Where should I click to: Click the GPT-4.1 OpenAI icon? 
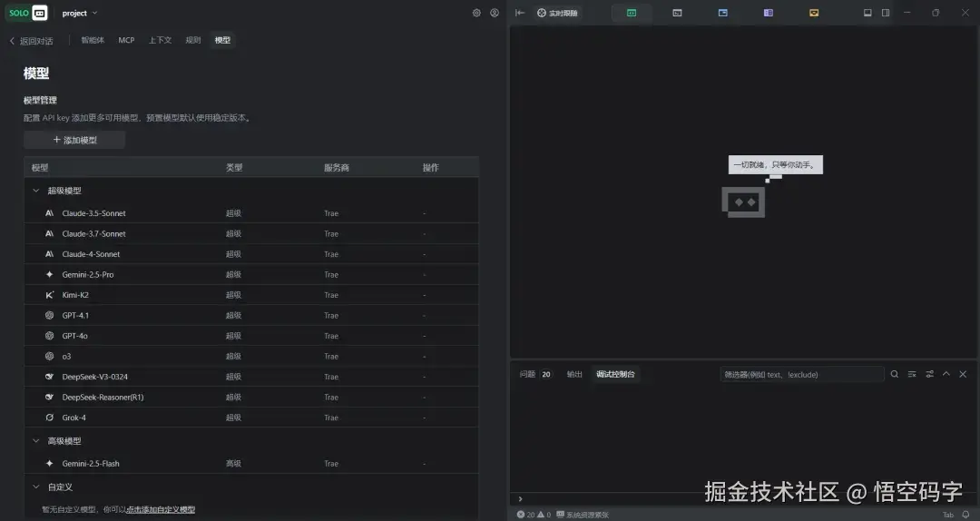[x=49, y=315]
